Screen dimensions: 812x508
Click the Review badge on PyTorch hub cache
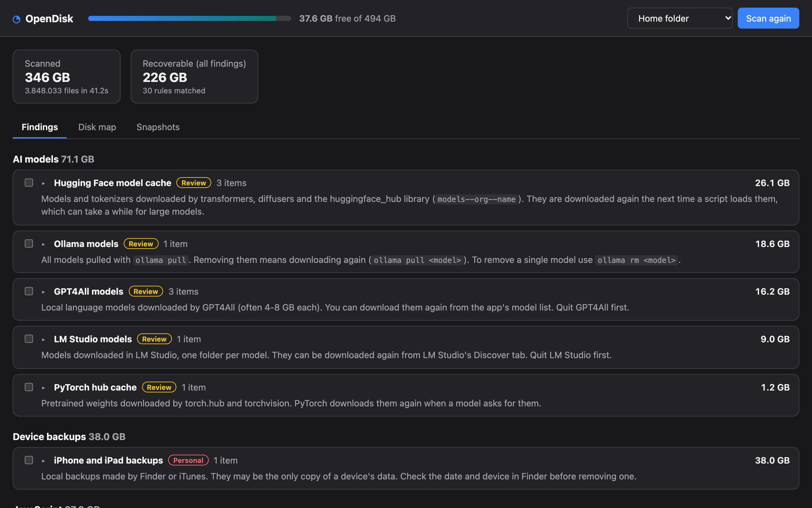159,387
